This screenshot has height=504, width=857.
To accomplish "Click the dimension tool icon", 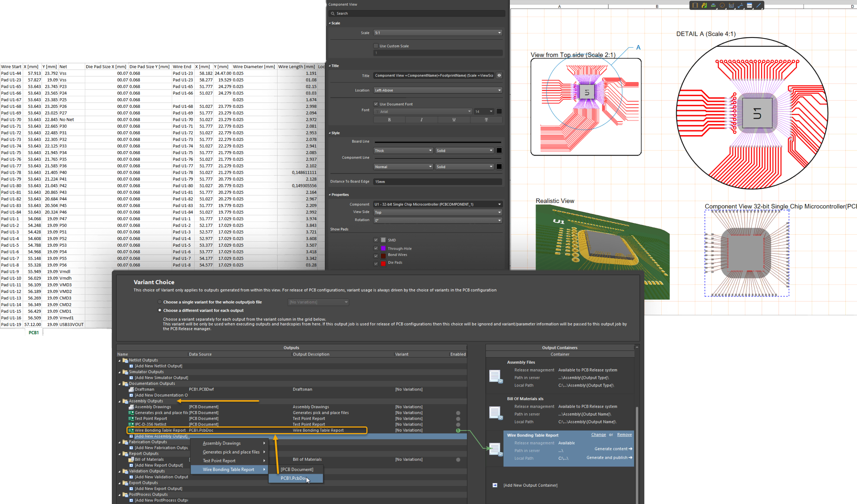I will 732,5.
